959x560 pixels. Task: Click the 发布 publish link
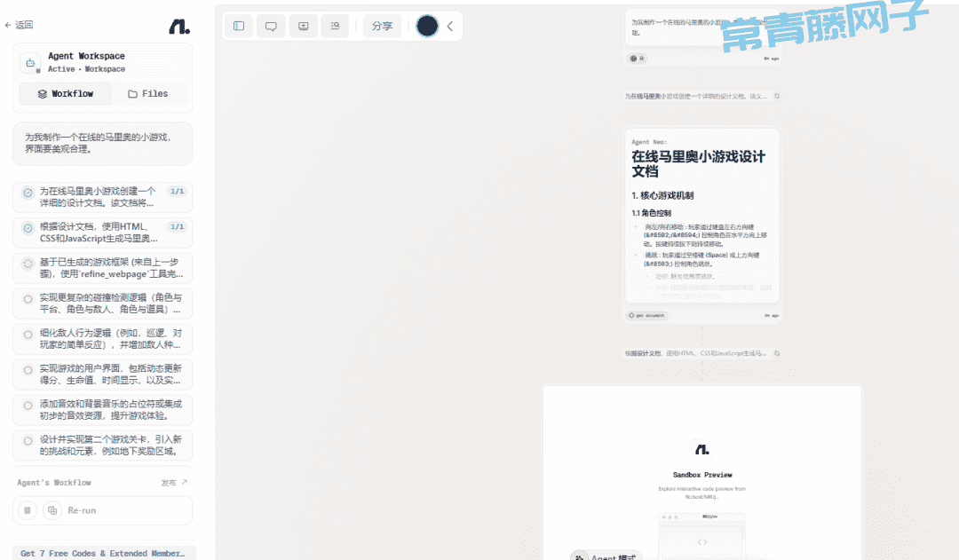click(174, 483)
